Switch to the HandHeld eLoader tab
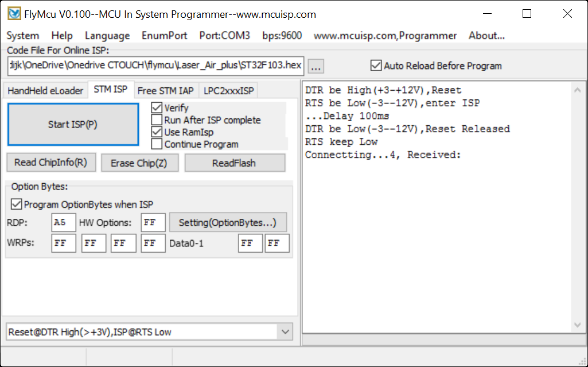Screen dimensions: 588x367 (45, 90)
